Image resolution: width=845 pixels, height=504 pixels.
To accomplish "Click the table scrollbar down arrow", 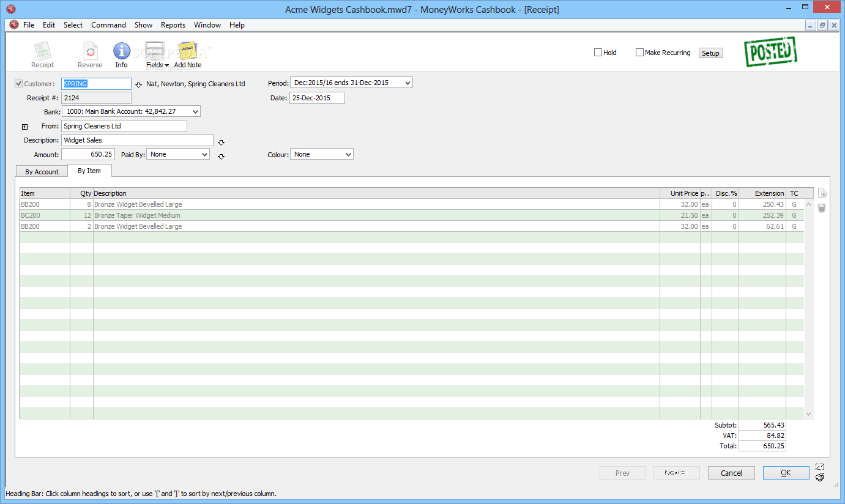I will [809, 414].
